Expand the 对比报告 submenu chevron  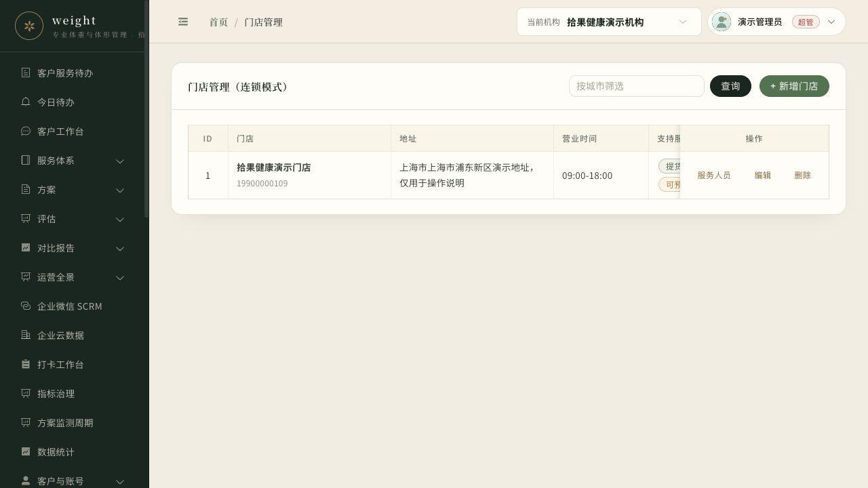click(120, 248)
